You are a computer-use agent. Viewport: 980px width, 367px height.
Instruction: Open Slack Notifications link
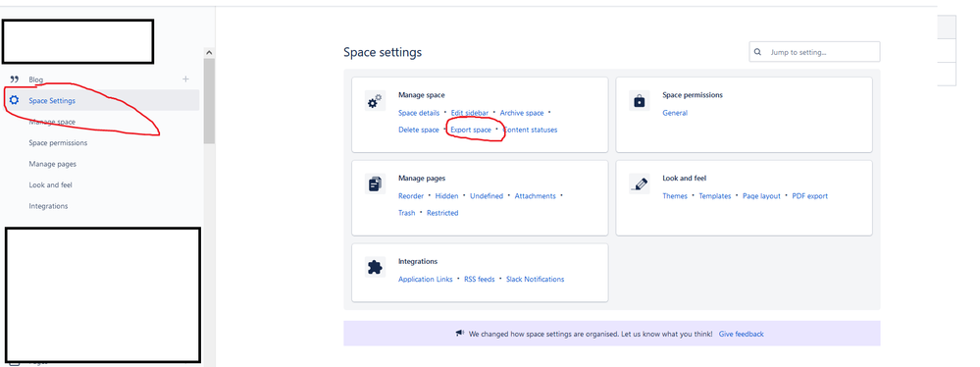pyautogui.click(x=535, y=280)
